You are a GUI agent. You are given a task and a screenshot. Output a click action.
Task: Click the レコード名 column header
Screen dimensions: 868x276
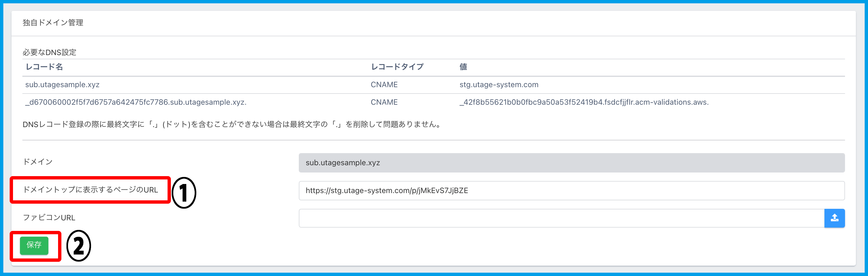click(44, 67)
